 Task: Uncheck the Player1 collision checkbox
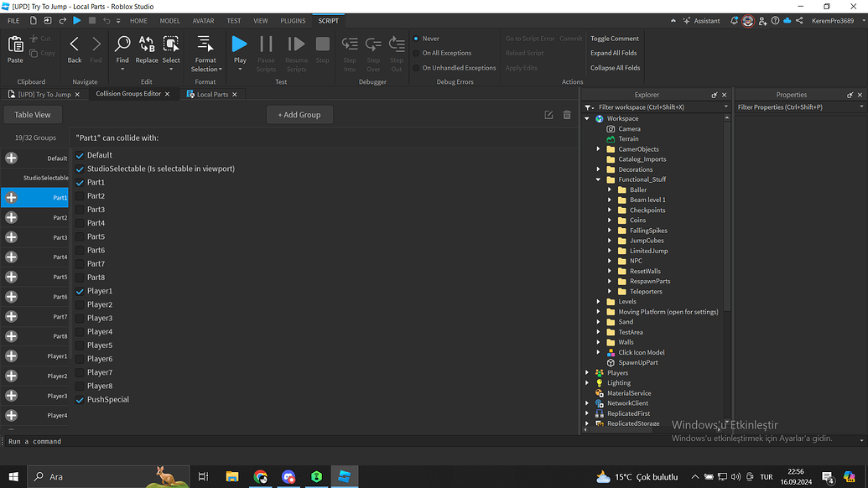pos(80,291)
